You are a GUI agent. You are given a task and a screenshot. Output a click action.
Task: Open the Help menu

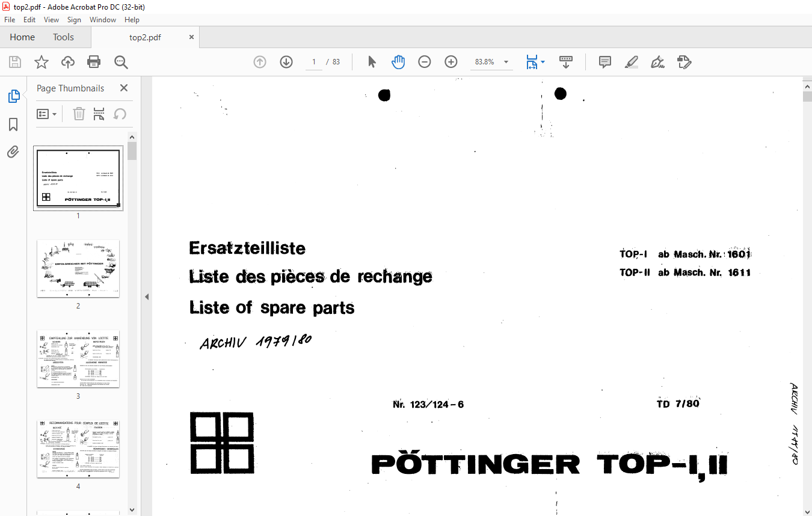pos(132,20)
